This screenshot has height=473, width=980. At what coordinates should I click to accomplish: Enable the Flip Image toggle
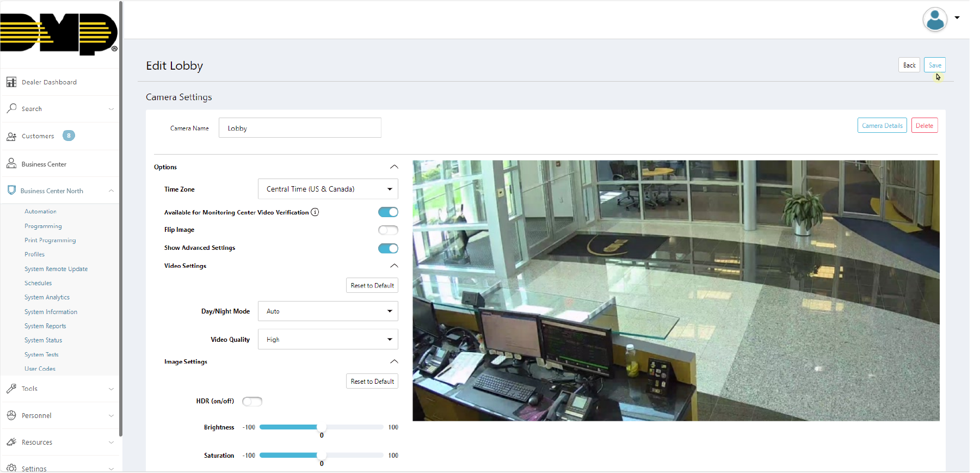(x=388, y=230)
